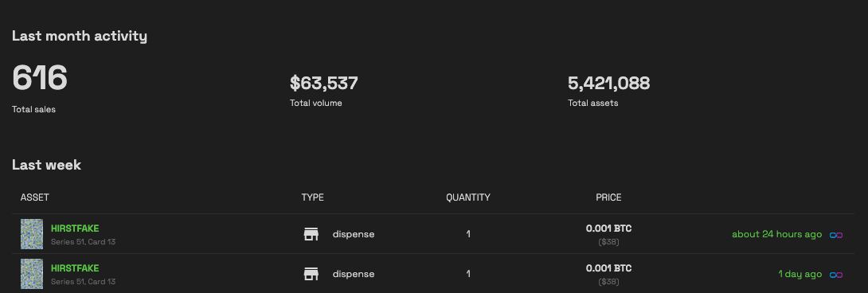Viewport: 868px width, 293px height.
Task: Click the '1 day ago' timestamp link
Action: coord(800,274)
